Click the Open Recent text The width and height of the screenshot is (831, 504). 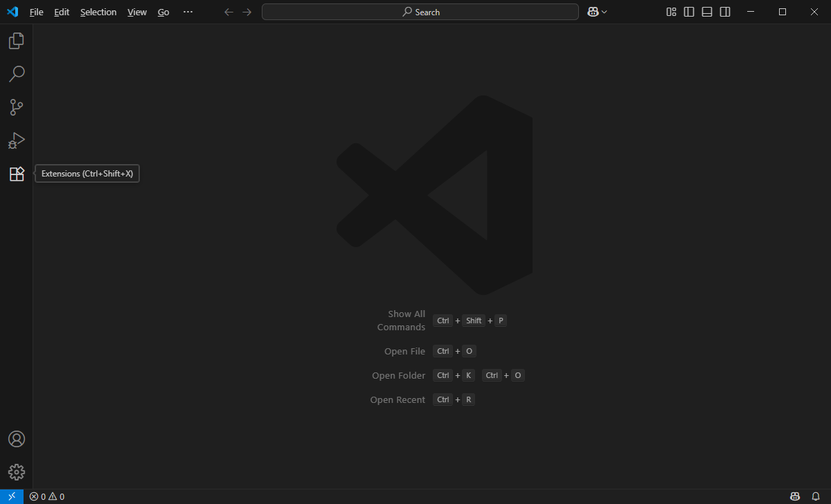click(x=397, y=400)
